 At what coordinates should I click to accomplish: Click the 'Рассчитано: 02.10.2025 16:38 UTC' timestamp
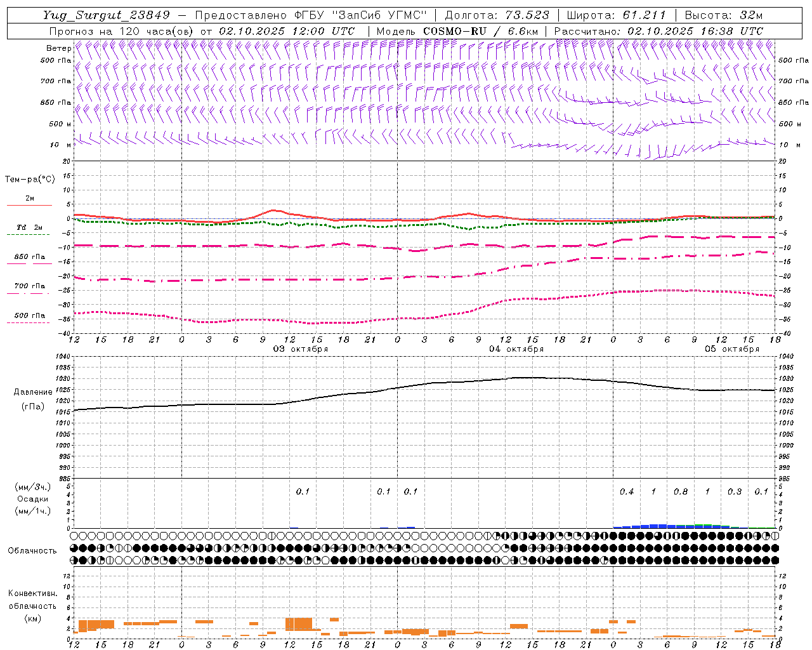pos(658,31)
